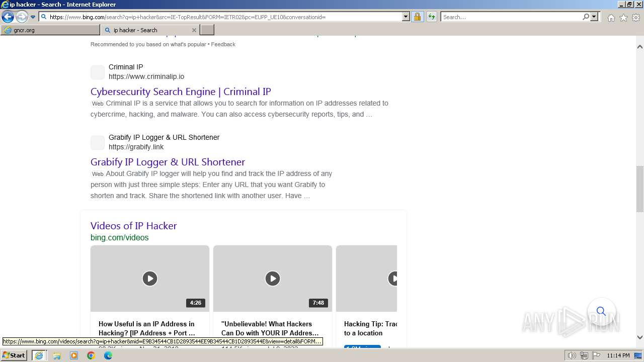The width and height of the screenshot is (644, 362).
Task: Open a new tab button
Action: (207, 30)
